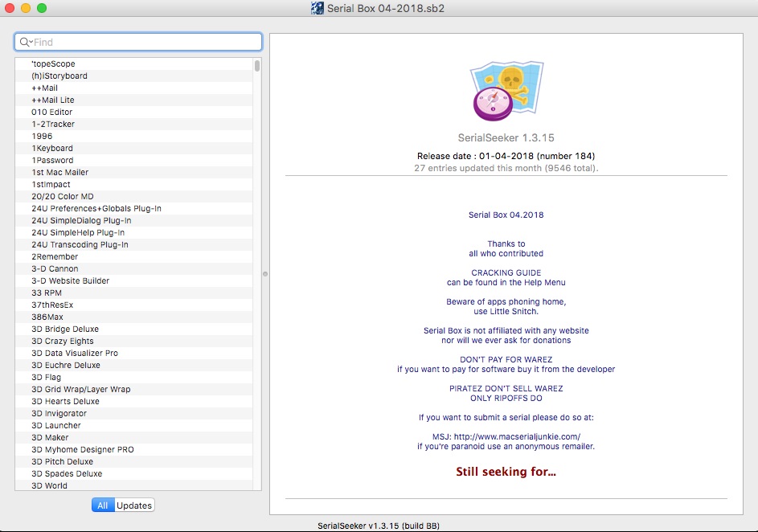Select the ++Mail Lite entry

pos(134,100)
